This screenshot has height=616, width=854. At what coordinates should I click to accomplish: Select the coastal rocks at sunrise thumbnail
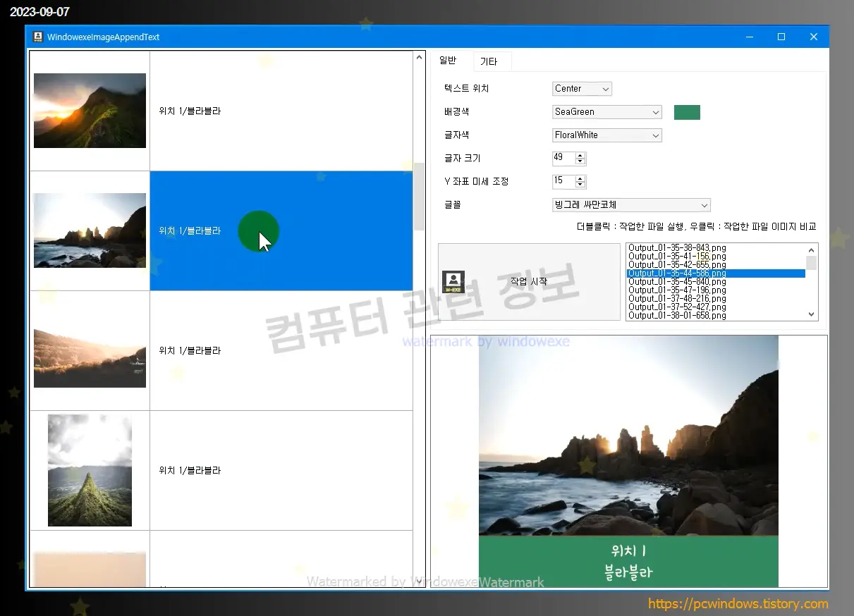90,230
